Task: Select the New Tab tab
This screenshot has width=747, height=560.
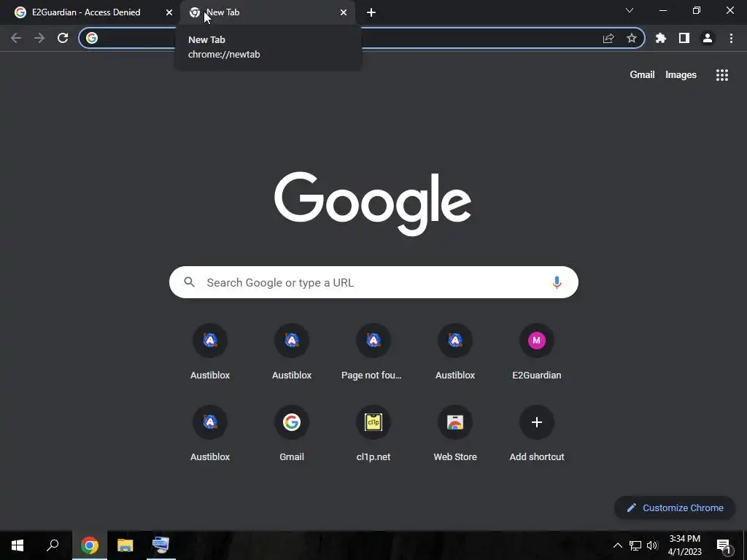Action: tap(267, 12)
